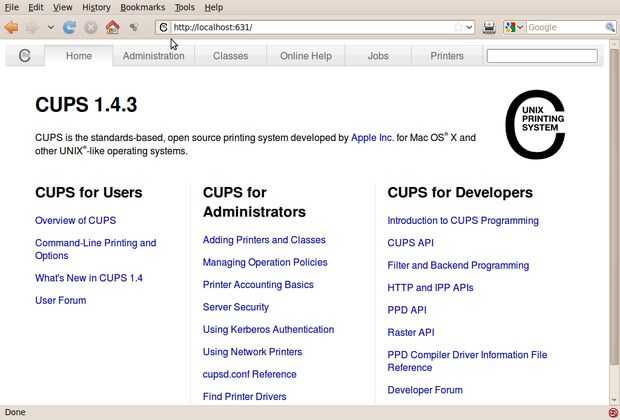Open the Bookmarks menu
The height and width of the screenshot is (420, 620).
(x=143, y=8)
